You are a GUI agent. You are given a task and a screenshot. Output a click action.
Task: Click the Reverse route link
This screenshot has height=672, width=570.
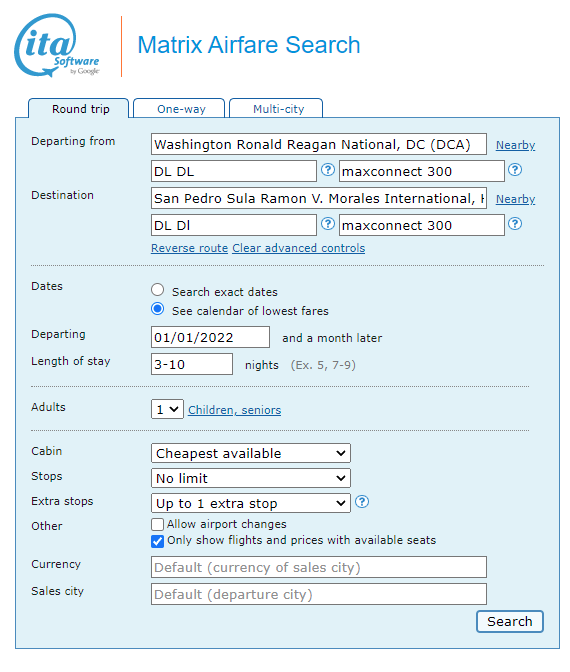(189, 248)
